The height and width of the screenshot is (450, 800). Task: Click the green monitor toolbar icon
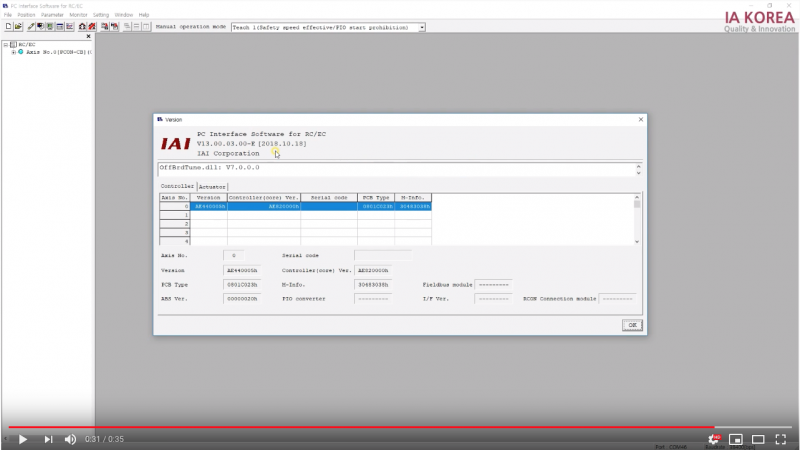click(50, 27)
